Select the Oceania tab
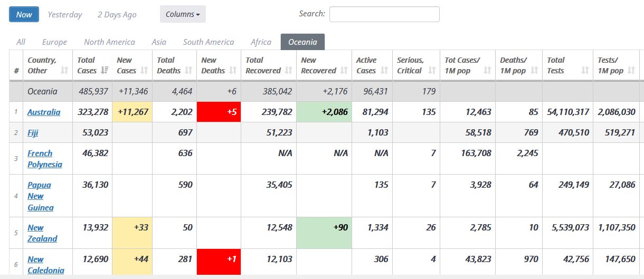644x279 pixels. pos(302,42)
